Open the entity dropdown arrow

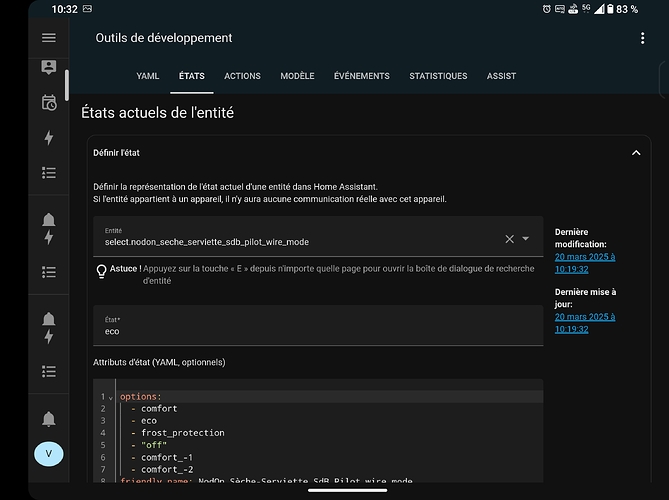pyautogui.click(x=526, y=239)
